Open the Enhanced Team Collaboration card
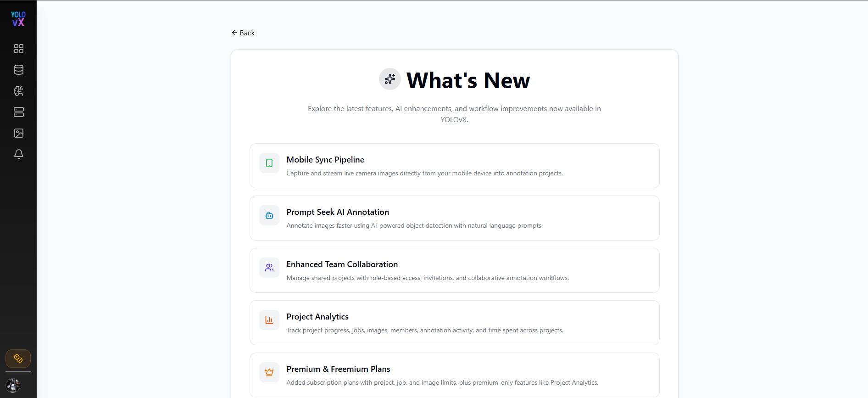 [455, 270]
